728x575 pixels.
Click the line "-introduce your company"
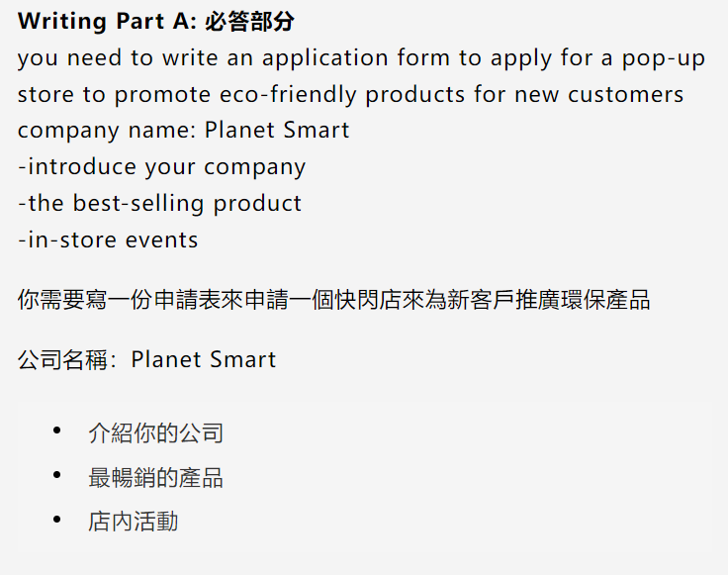tap(161, 167)
